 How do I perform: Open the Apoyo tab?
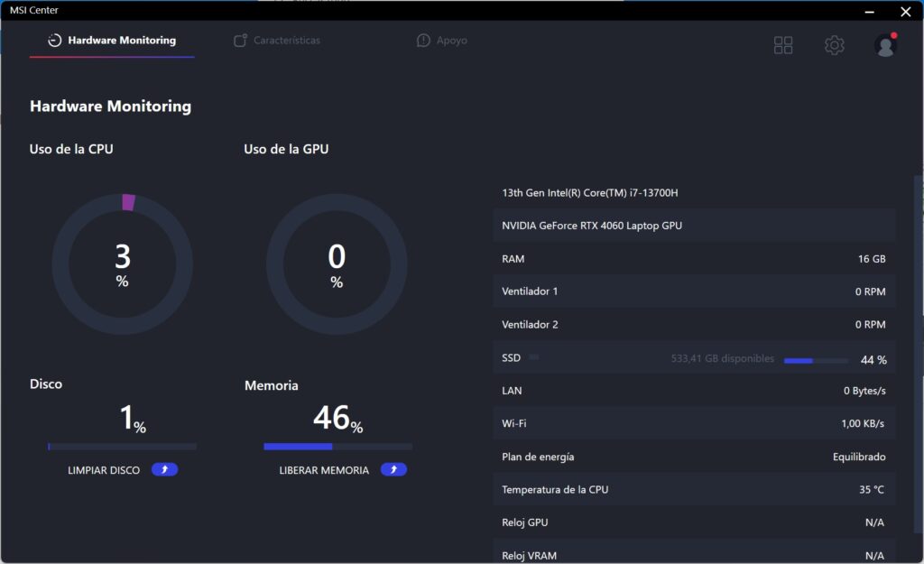442,40
